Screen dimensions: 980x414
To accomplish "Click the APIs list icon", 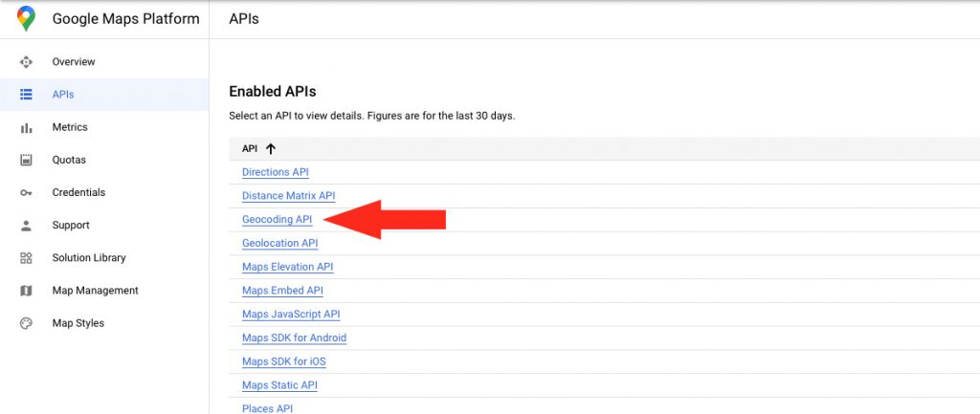I will coord(26,95).
